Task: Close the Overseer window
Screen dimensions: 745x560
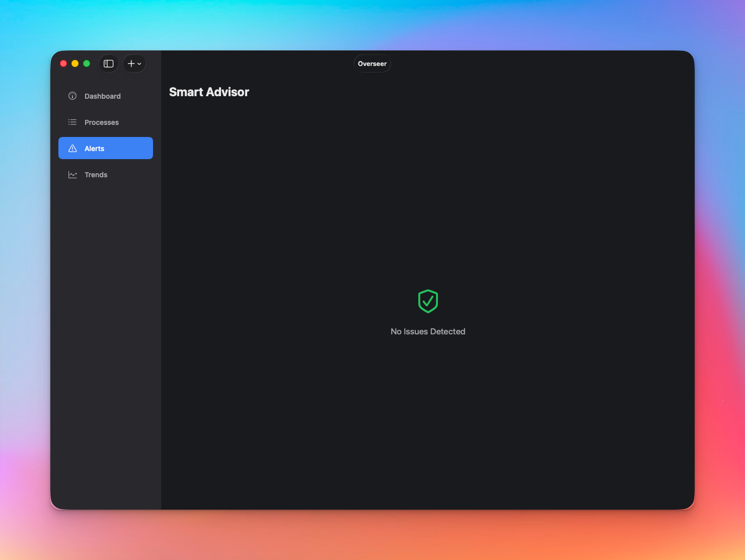Action: 63,63
